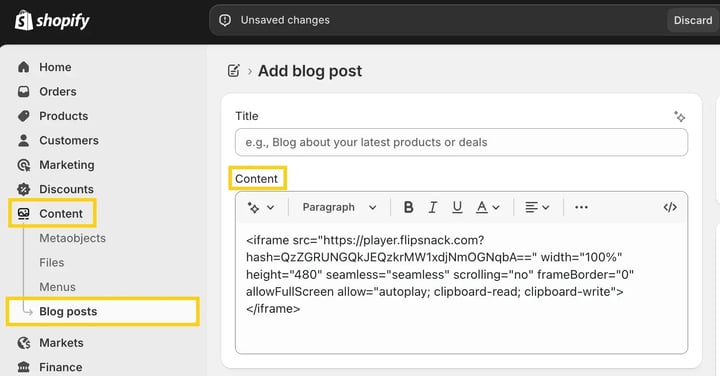Click the Shopify logo
720x376 pixels.
click(x=52, y=21)
